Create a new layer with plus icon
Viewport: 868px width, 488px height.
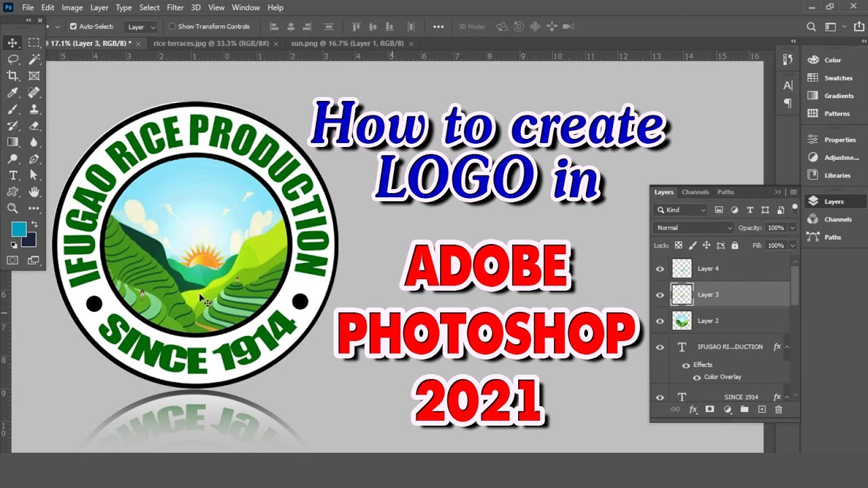(x=762, y=409)
